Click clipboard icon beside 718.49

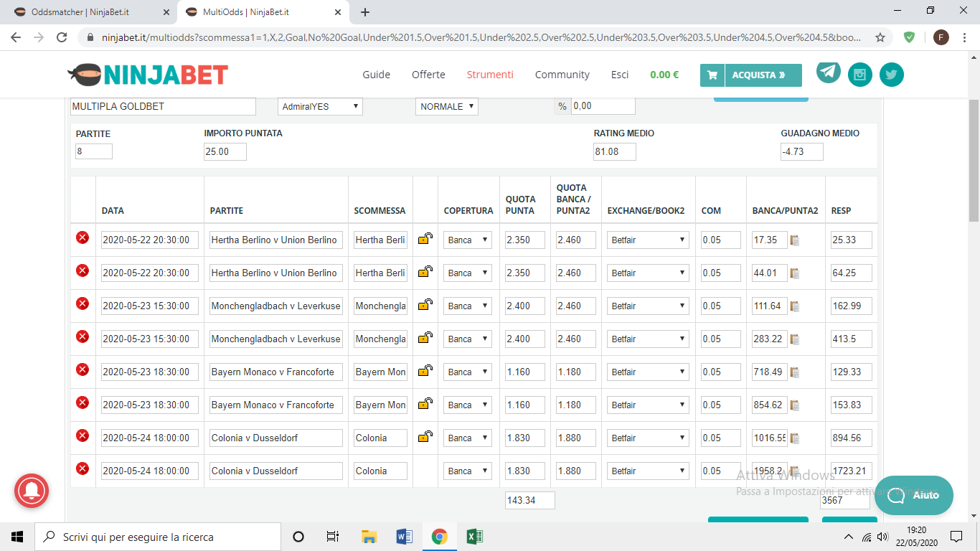(x=794, y=372)
